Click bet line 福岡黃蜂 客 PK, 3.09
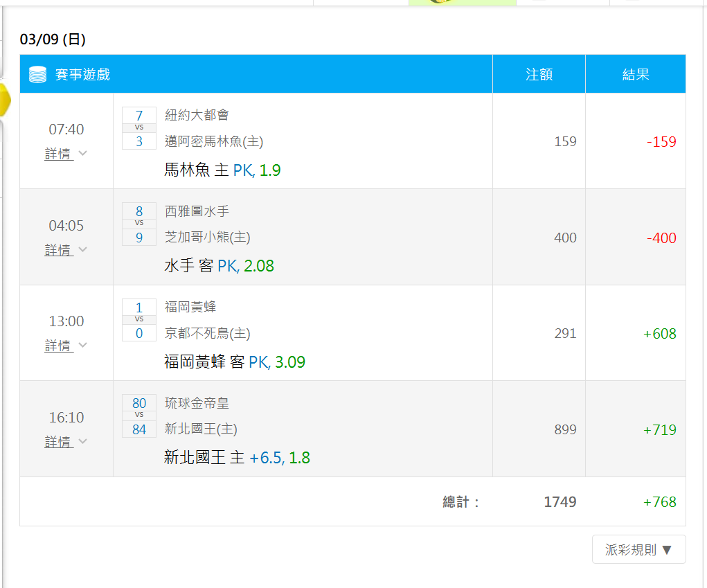This screenshot has width=707, height=588. 235,362
